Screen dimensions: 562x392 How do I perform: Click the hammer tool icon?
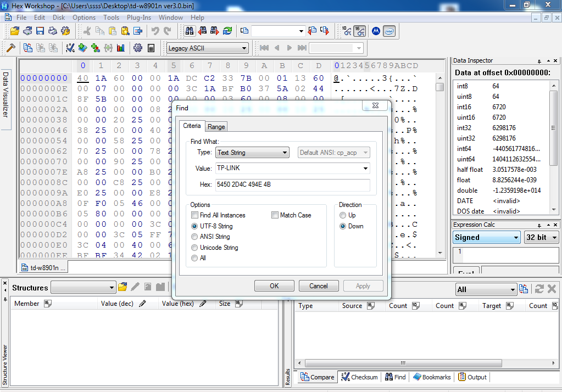11,48
